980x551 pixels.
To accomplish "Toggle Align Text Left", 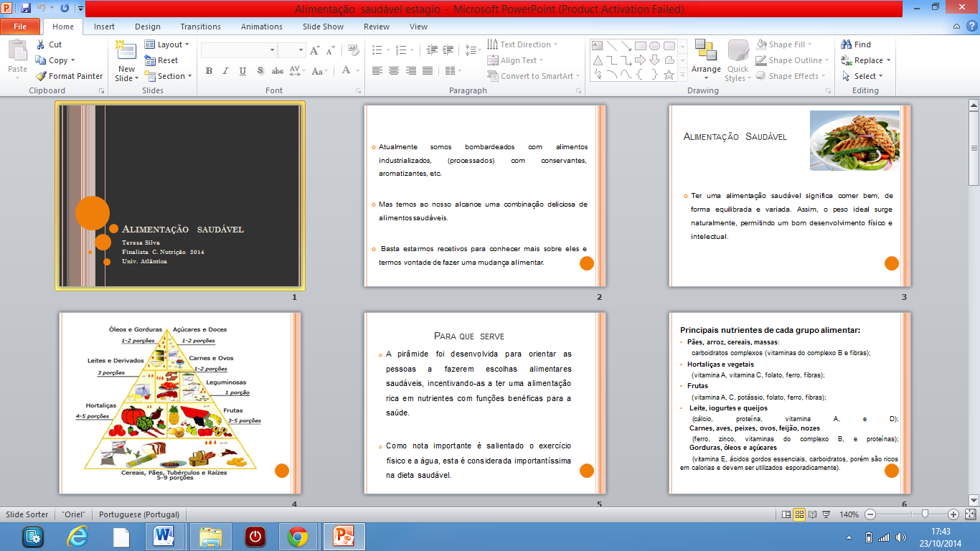I will [x=377, y=71].
